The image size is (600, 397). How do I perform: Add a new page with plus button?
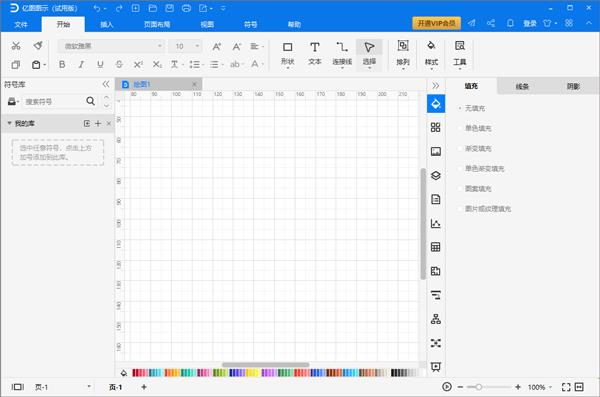click(144, 387)
